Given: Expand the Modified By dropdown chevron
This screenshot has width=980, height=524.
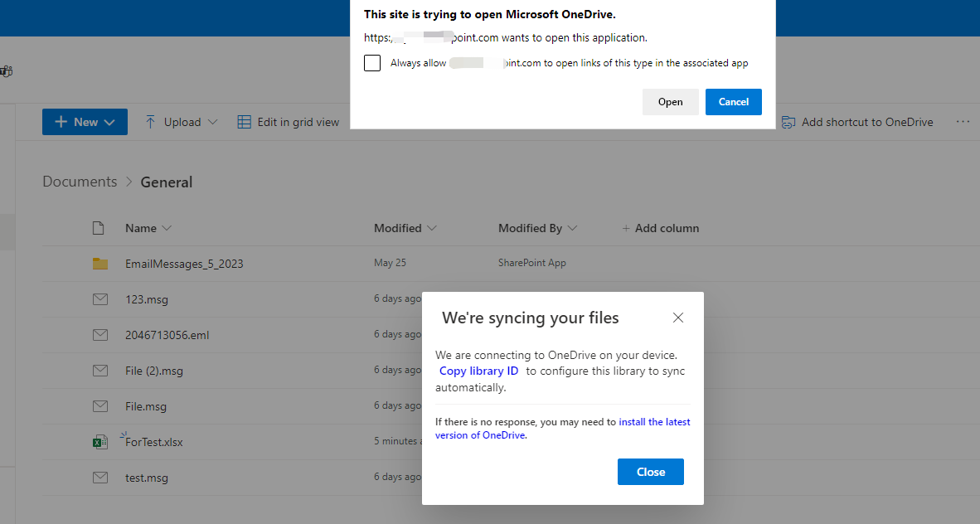Looking at the screenshot, I should pos(572,228).
